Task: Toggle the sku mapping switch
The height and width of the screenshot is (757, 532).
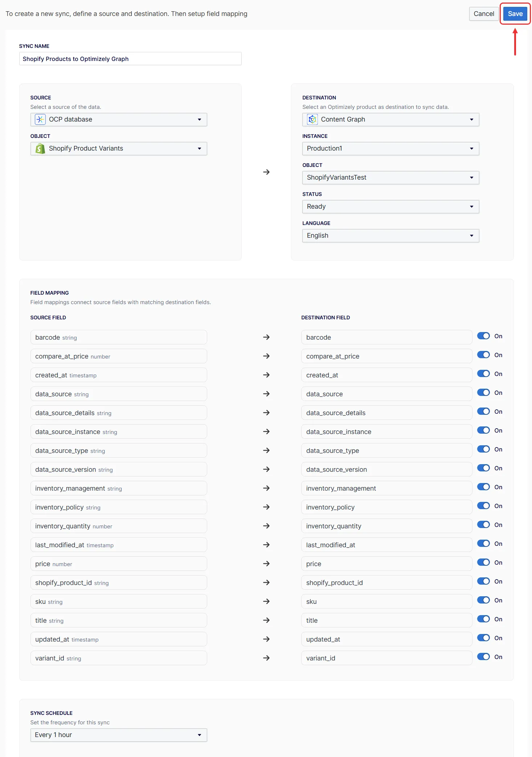Action: tap(483, 600)
